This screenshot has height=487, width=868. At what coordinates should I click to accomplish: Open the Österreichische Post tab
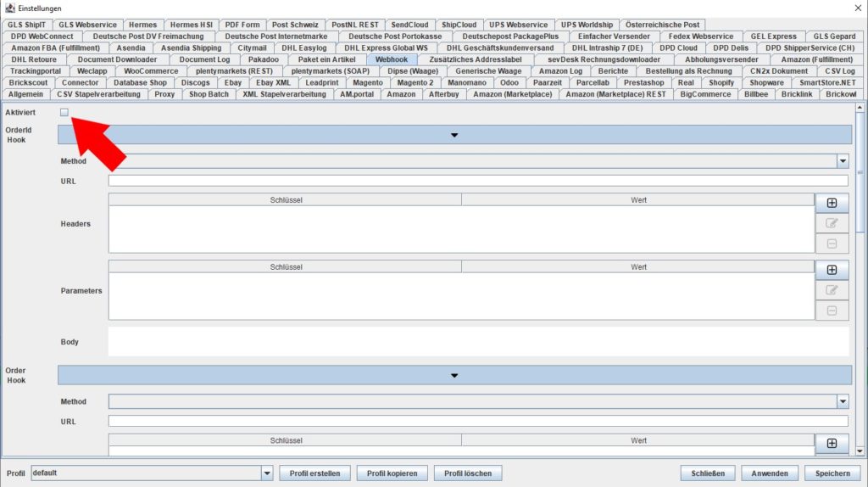[662, 25]
